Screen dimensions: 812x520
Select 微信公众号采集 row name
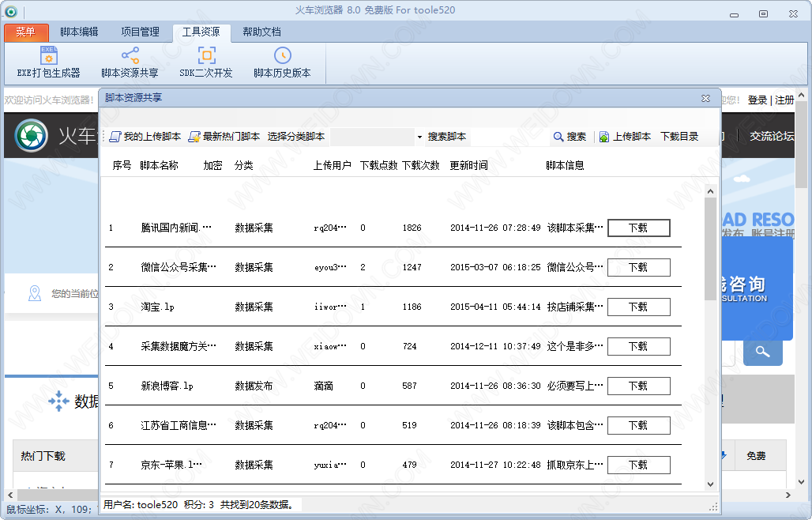(x=179, y=267)
